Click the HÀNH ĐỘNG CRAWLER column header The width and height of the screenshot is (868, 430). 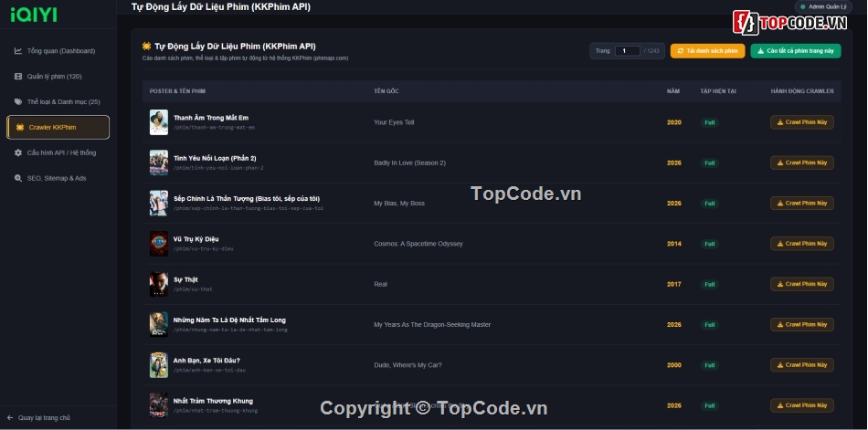point(802,90)
